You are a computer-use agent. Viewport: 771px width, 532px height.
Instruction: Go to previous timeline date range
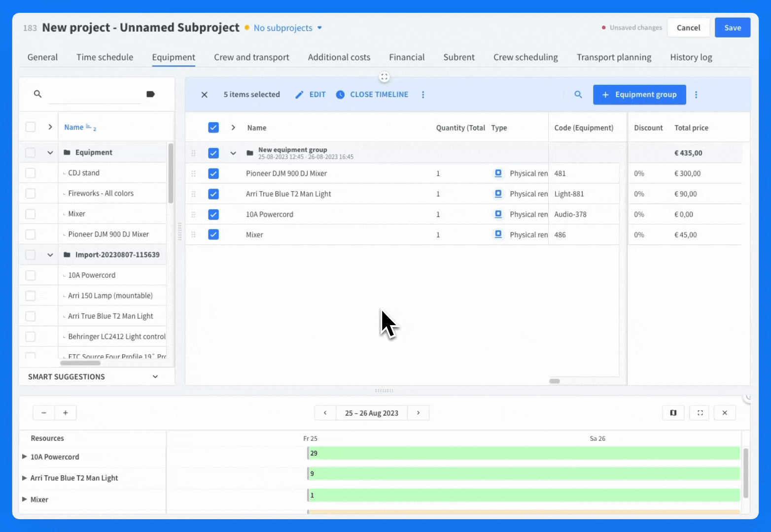pos(325,413)
